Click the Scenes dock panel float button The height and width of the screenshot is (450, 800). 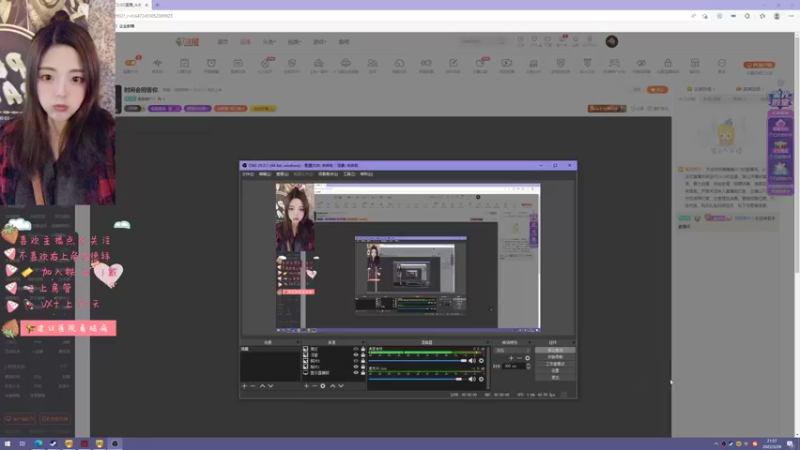coord(298,342)
